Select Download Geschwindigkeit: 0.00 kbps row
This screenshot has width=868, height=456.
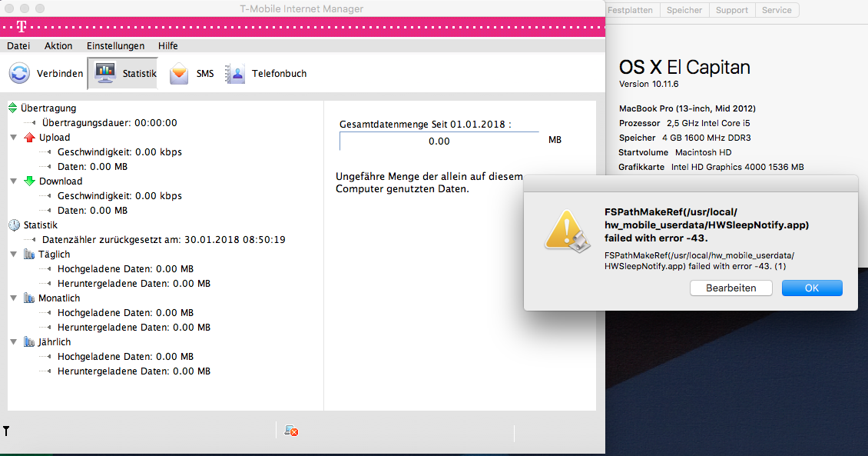coord(120,195)
